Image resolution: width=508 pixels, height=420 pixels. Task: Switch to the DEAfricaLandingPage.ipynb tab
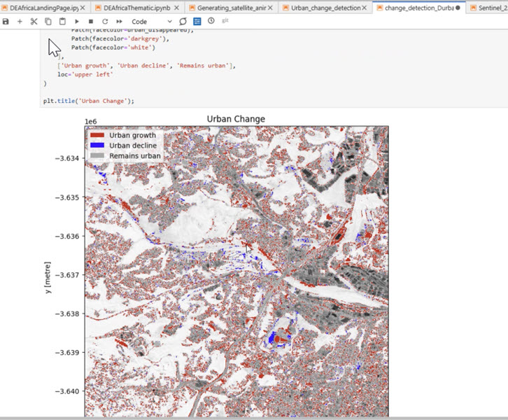click(44, 8)
